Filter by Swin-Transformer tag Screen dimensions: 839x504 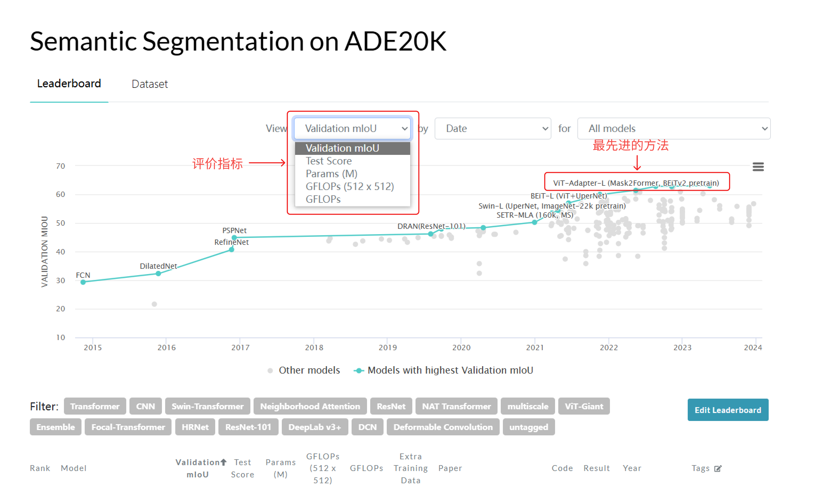coord(207,407)
